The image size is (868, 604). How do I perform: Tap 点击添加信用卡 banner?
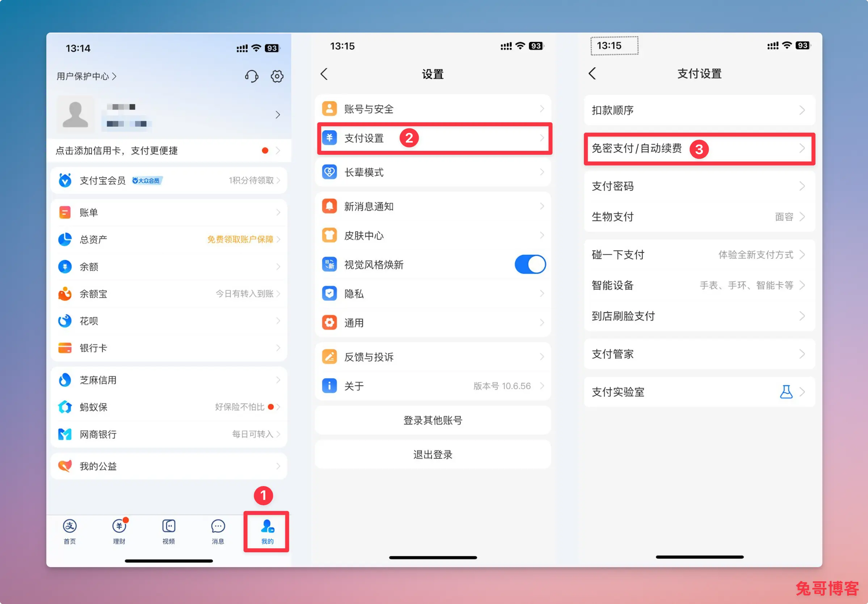pos(169,151)
